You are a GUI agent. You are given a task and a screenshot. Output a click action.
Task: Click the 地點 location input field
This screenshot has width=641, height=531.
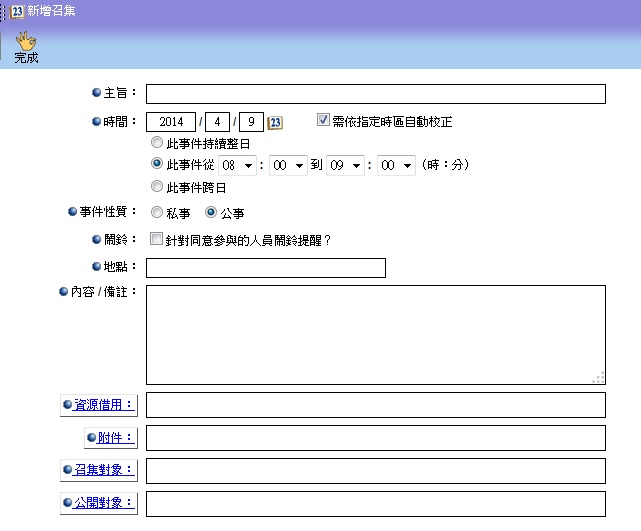pos(265,268)
